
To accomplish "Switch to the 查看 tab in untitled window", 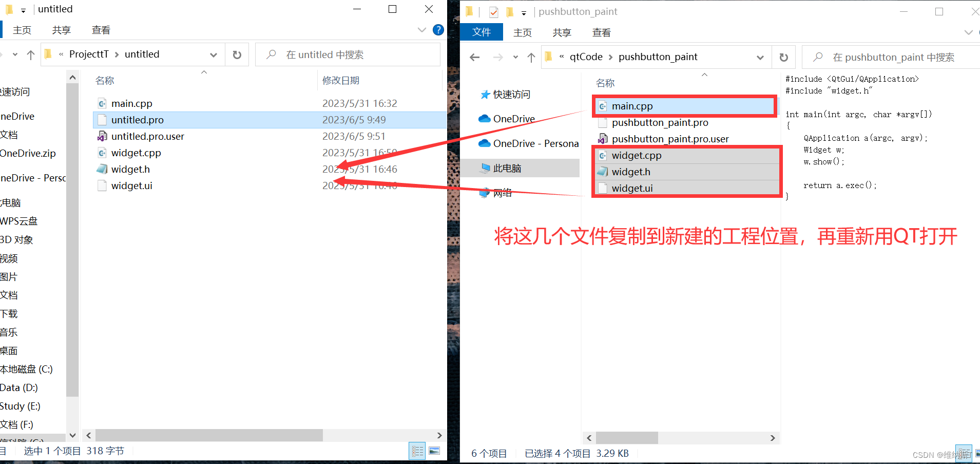I will pos(101,29).
